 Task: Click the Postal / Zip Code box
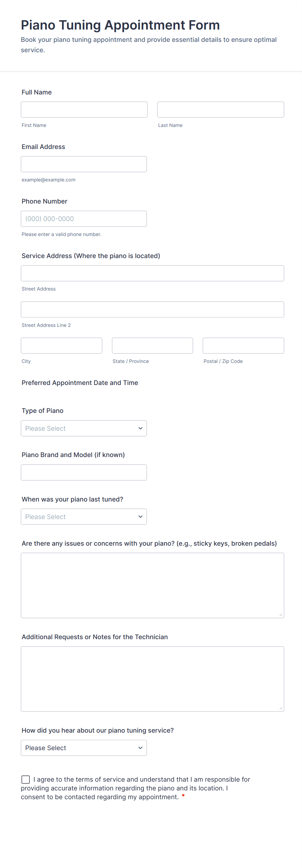coord(243,345)
